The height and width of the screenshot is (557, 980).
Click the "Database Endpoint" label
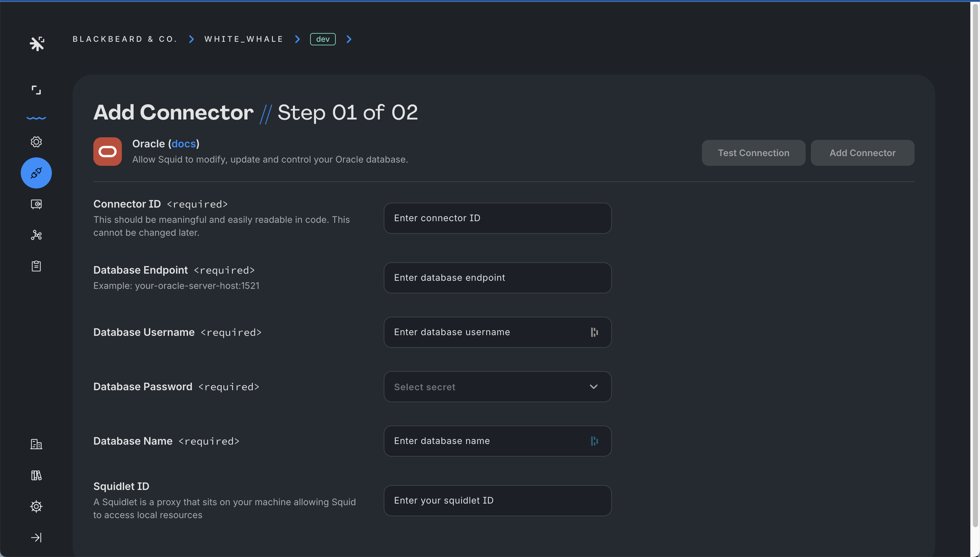pyautogui.click(x=141, y=270)
